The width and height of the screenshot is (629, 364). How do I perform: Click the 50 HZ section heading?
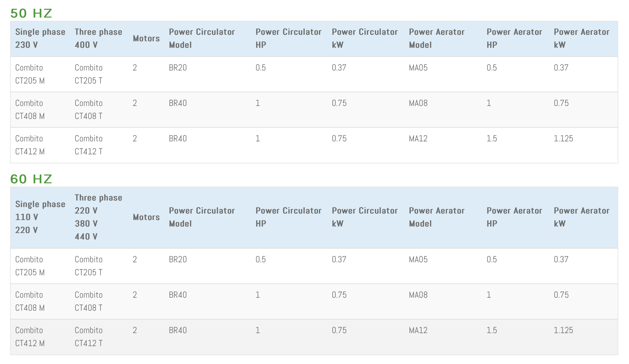(31, 13)
